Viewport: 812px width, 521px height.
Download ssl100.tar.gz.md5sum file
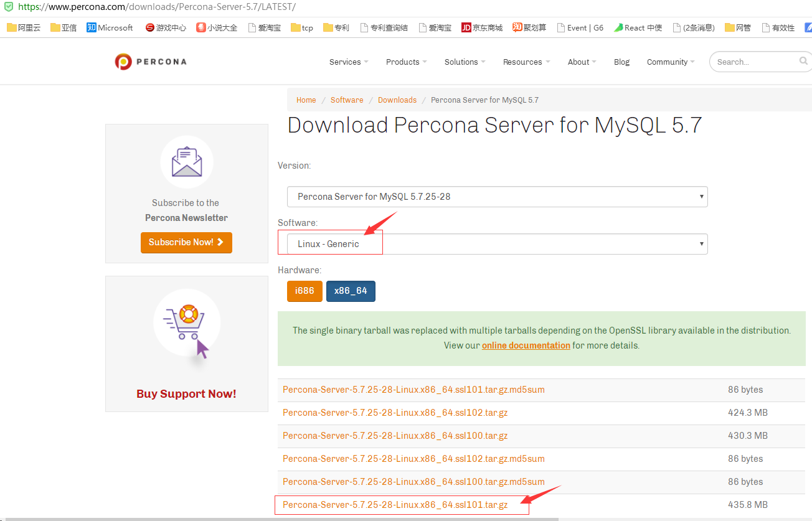[413, 482]
